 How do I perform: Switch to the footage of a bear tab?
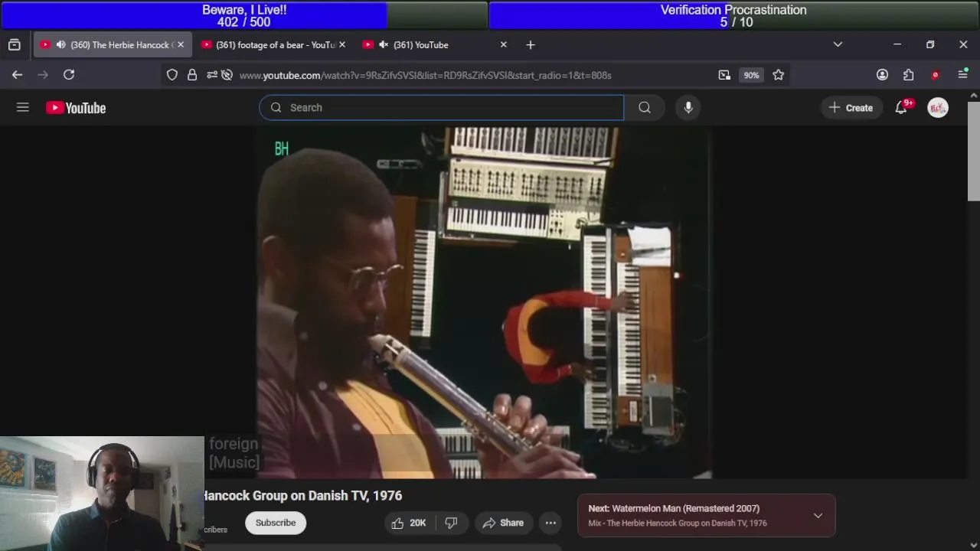point(274,44)
